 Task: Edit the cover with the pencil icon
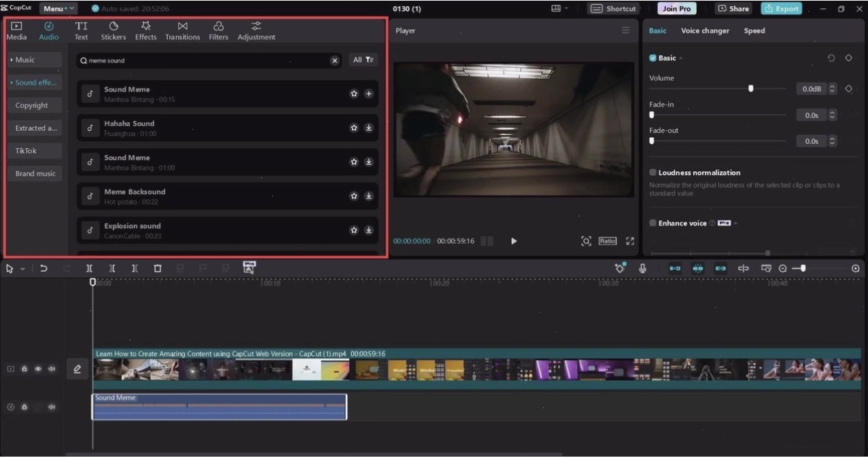click(77, 369)
